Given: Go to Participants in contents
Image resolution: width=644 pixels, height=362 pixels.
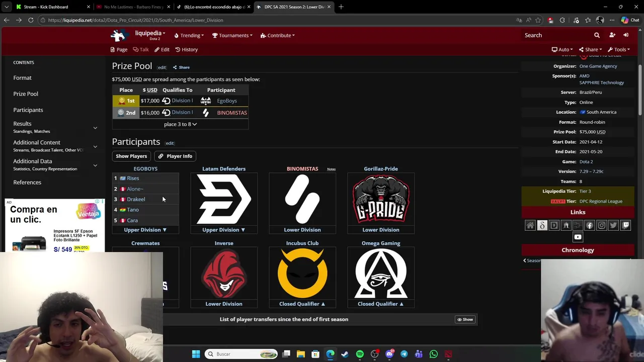Looking at the screenshot, I should coord(28,110).
